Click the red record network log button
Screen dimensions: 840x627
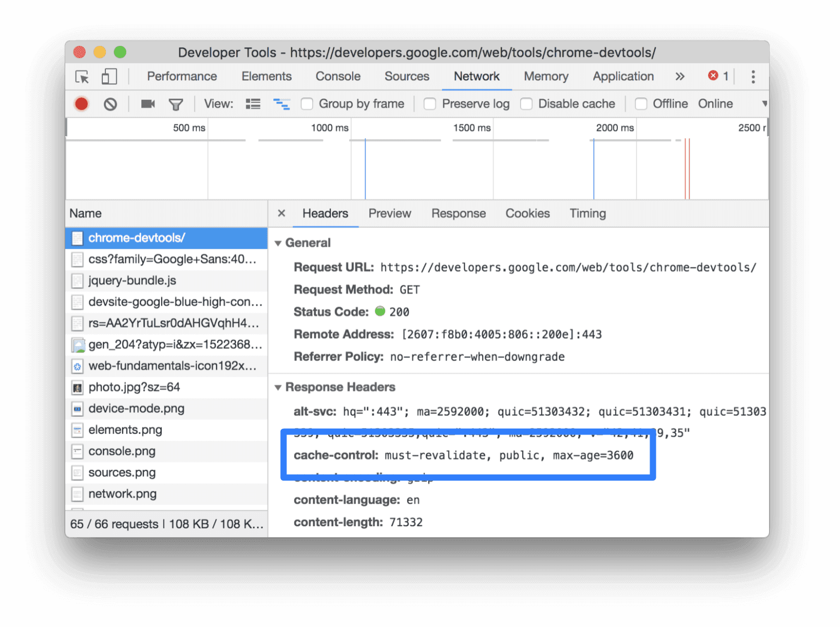(x=81, y=104)
